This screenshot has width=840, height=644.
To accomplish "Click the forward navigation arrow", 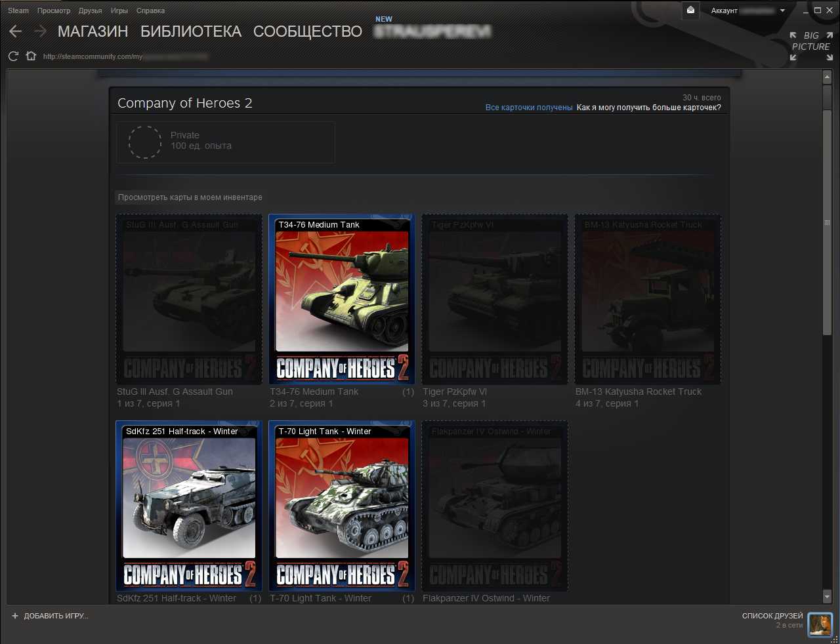I will [40, 31].
